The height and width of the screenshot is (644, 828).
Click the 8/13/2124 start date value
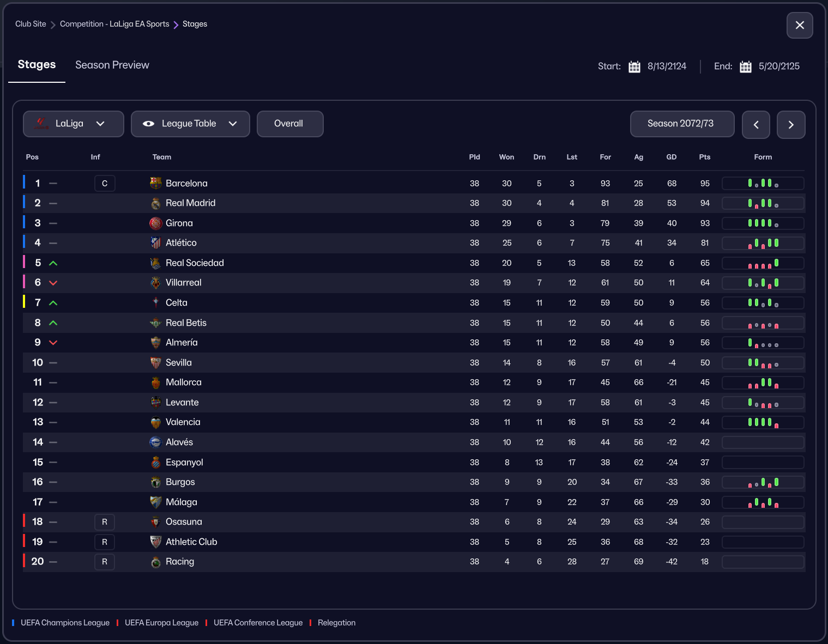tap(667, 66)
